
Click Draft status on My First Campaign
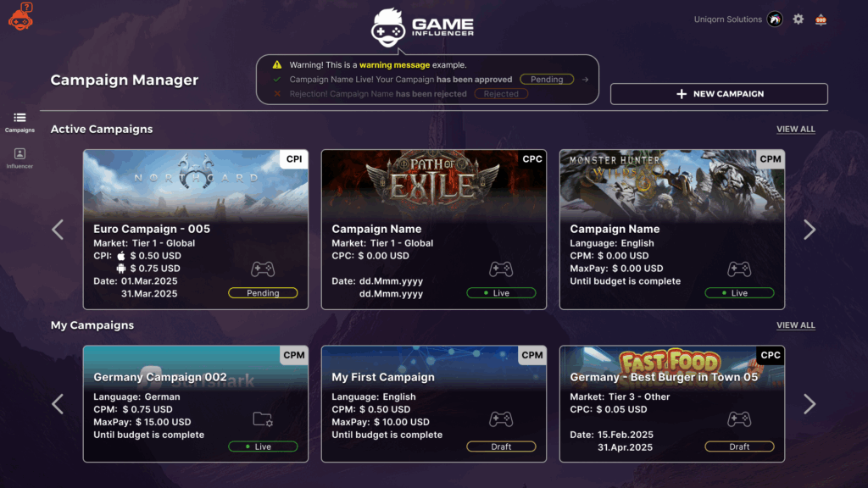[x=501, y=446]
